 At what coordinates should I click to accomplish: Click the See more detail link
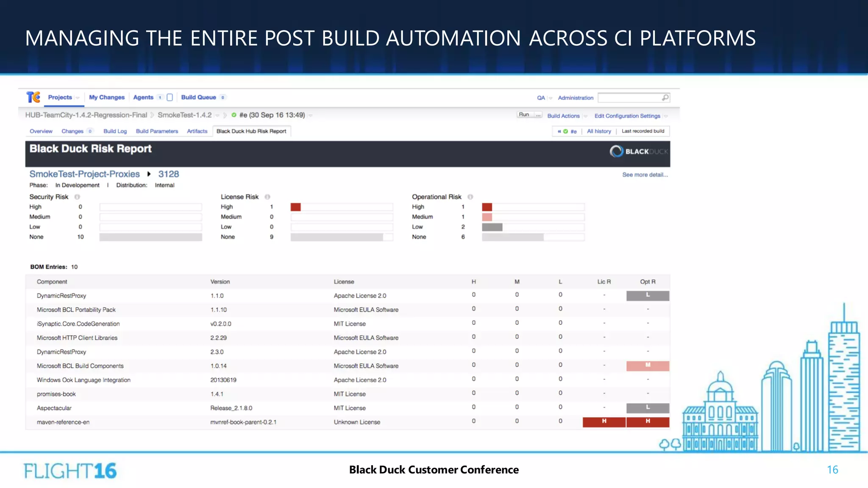coord(645,175)
